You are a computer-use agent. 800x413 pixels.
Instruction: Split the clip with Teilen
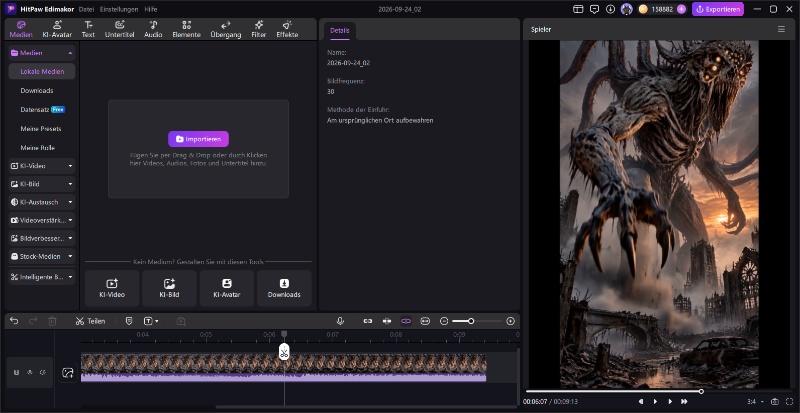(90, 321)
